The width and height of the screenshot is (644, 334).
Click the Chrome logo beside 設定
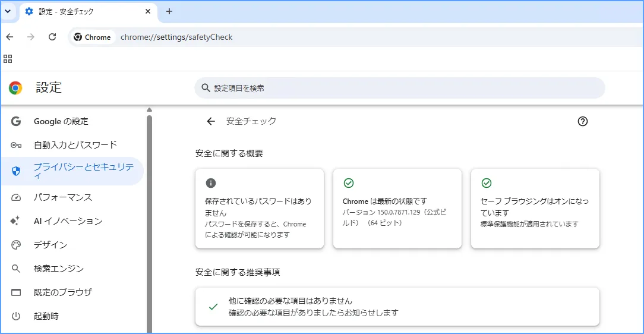click(15, 88)
